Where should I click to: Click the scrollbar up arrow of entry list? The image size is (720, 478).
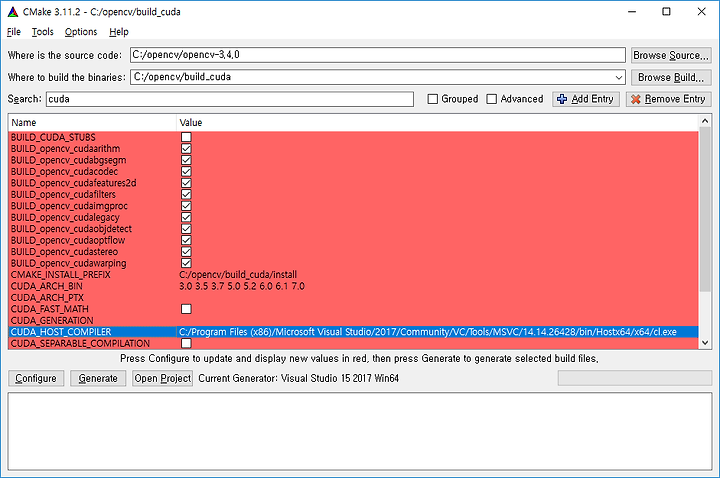705,121
